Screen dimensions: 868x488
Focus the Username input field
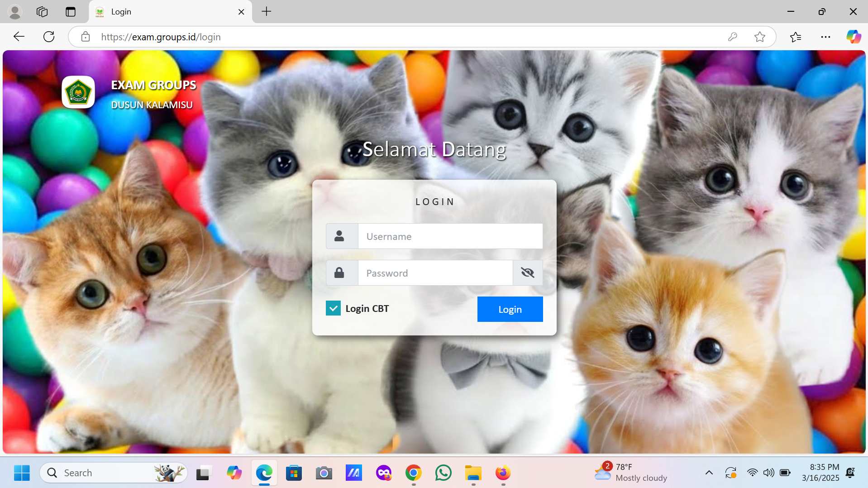[450, 236]
